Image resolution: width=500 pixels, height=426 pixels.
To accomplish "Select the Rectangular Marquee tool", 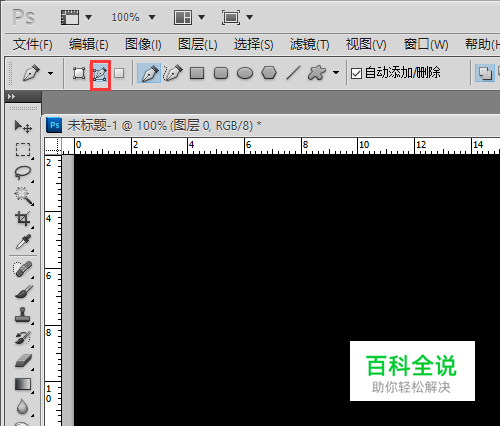I will click(23, 150).
